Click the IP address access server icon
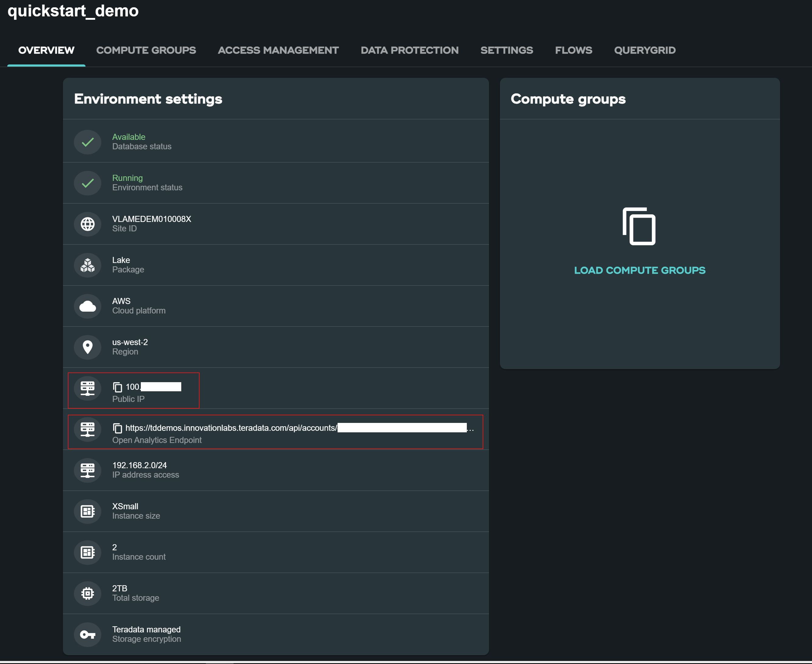 [x=88, y=470]
